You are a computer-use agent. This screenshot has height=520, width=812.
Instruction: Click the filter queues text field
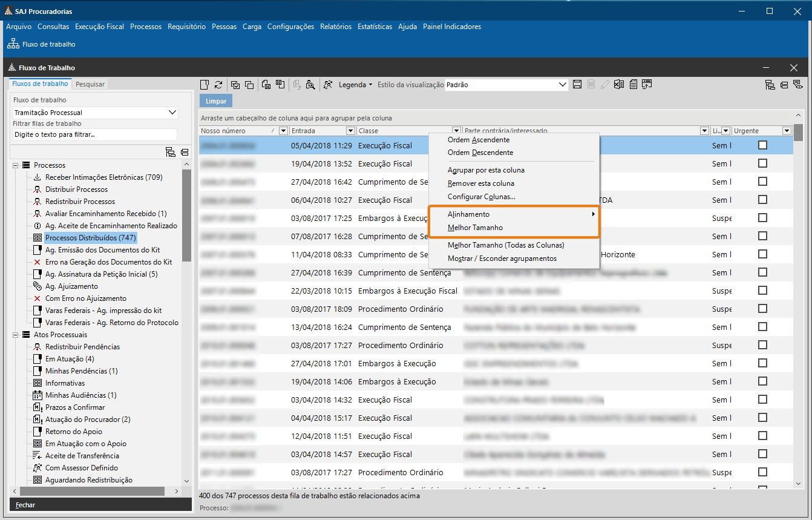94,134
